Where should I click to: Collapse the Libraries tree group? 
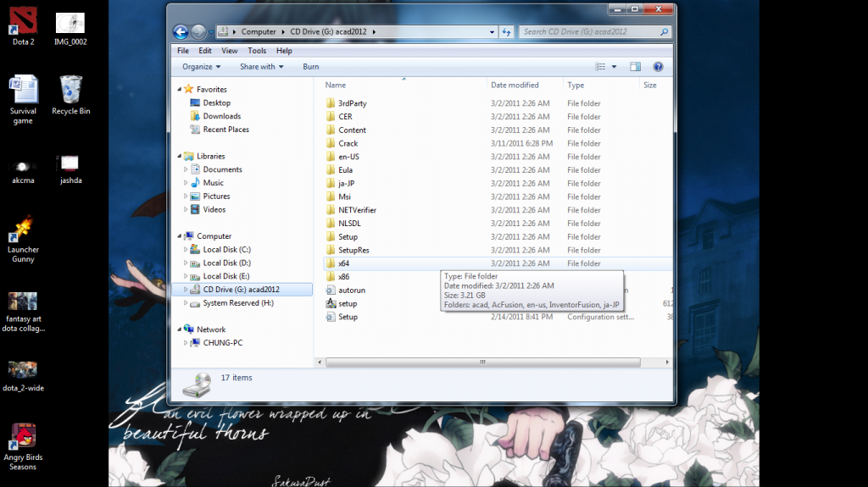(x=180, y=156)
